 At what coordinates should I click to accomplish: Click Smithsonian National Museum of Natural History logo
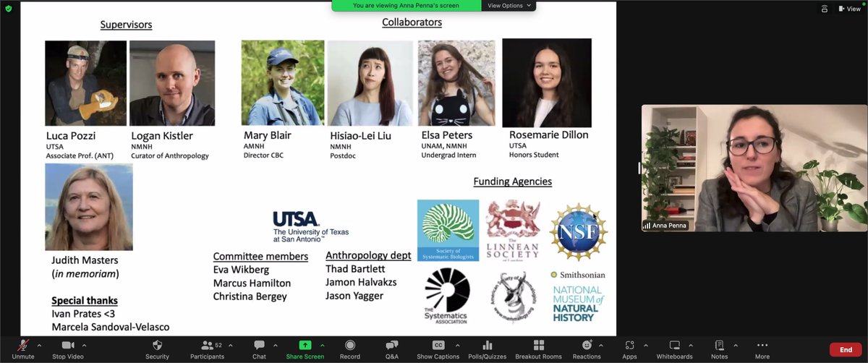[577, 296]
